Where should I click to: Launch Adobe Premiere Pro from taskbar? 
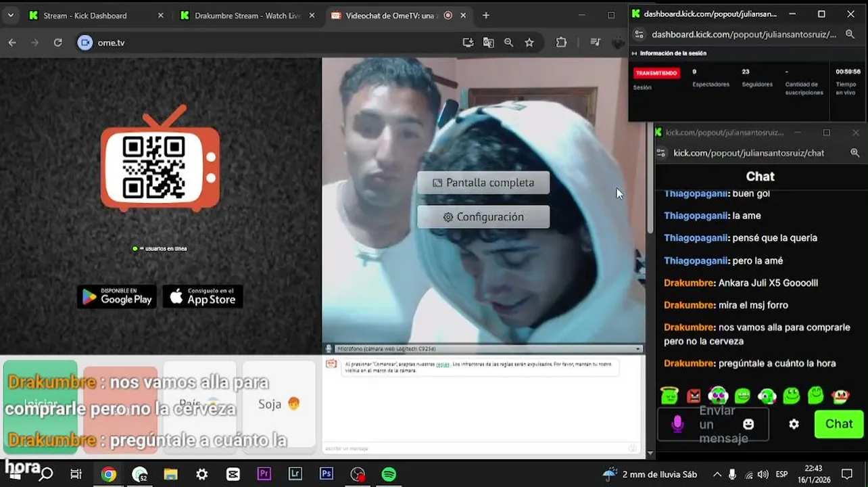pos(264,474)
